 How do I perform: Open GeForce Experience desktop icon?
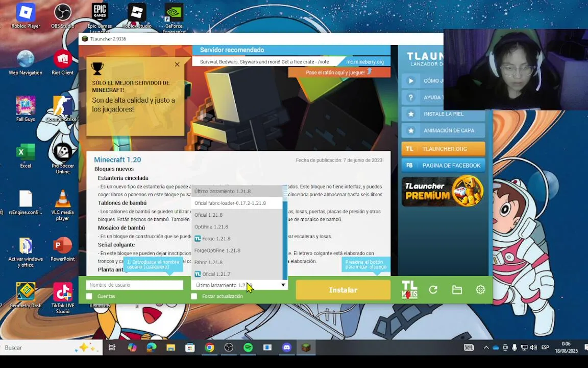coord(174,17)
